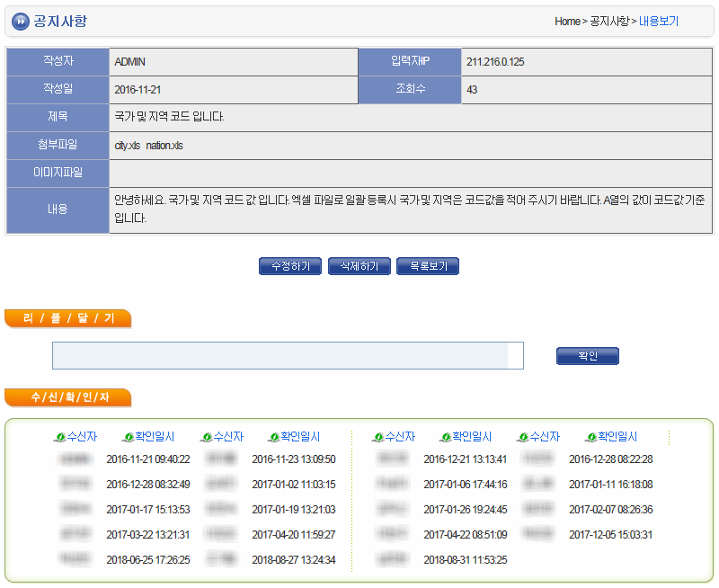The image size is (719, 588).
Task: Click the green icon of the first 확인일시 header
Action: [x=129, y=438]
